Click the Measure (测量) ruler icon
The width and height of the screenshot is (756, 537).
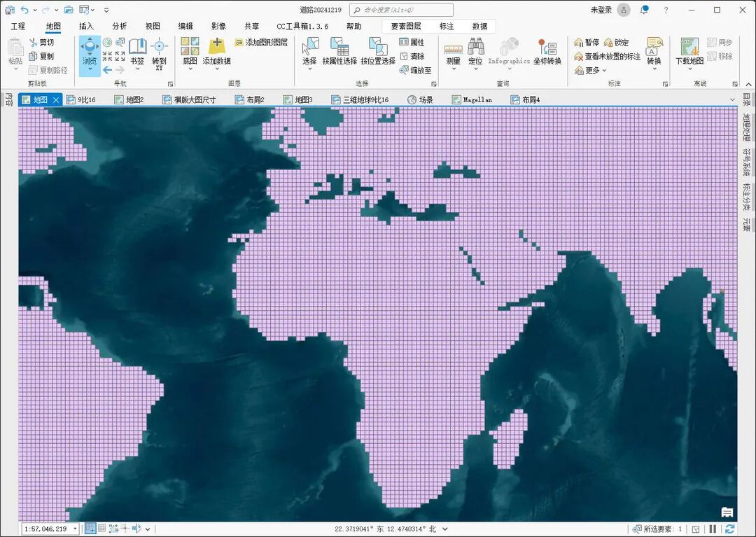click(x=453, y=48)
